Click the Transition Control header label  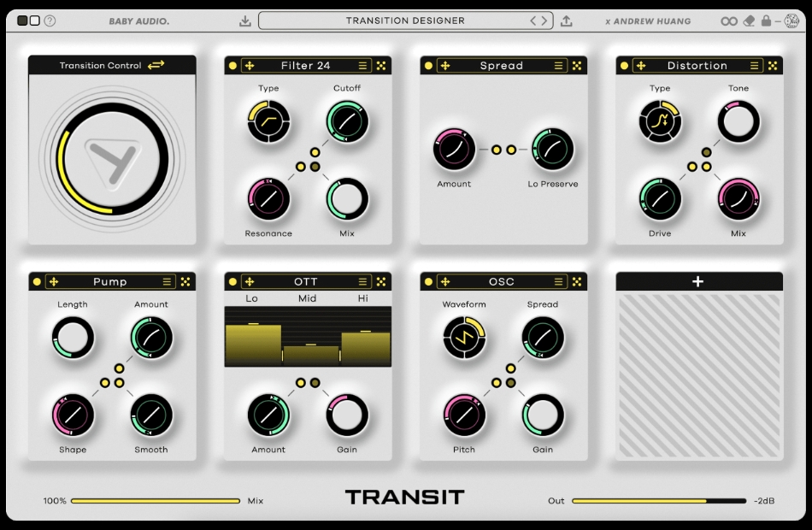(100, 65)
